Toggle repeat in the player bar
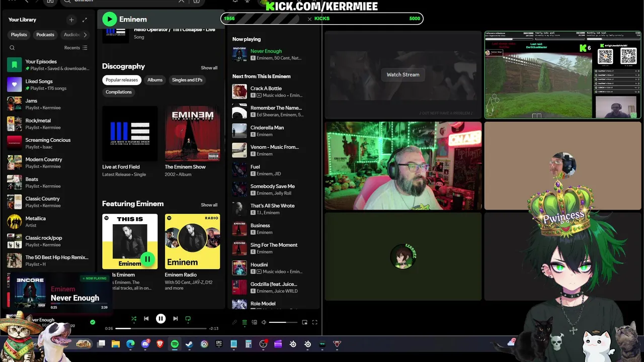The height and width of the screenshot is (362, 644). (x=188, y=318)
